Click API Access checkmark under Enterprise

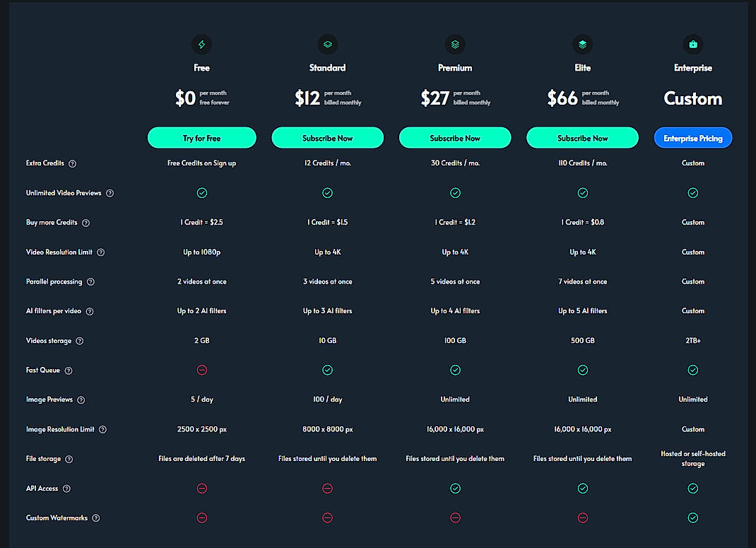click(x=693, y=488)
